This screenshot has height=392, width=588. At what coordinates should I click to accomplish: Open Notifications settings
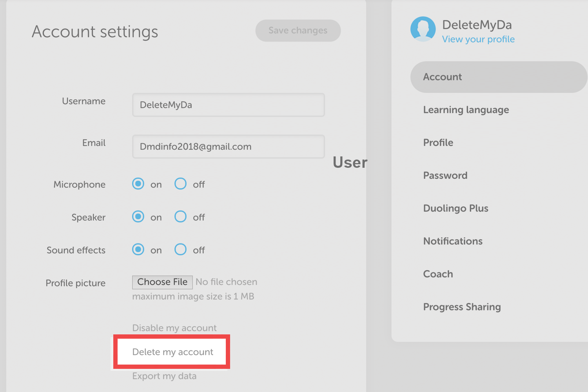click(453, 241)
